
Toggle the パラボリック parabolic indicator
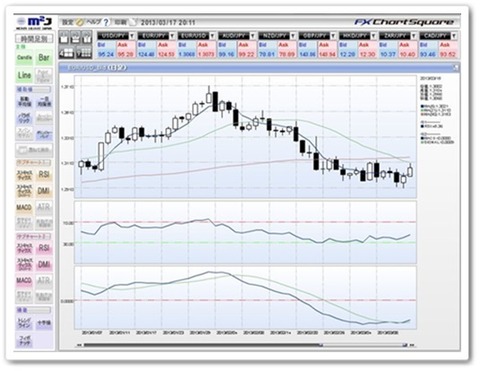[24, 118]
